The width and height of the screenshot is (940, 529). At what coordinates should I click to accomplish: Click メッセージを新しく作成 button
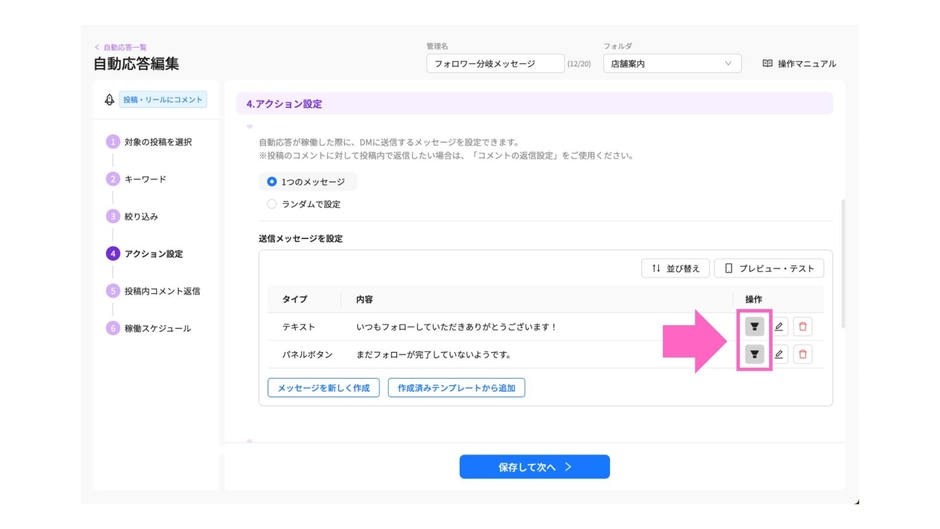(323, 388)
